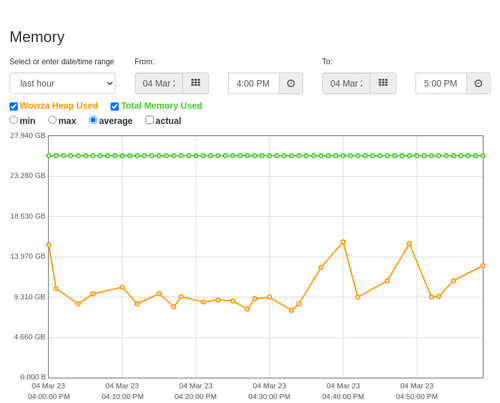Image resolution: width=500 pixels, height=403 pixels.
Task: Click the 04:40:00 PM axis label
Action: pyautogui.click(x=343, y=397)
